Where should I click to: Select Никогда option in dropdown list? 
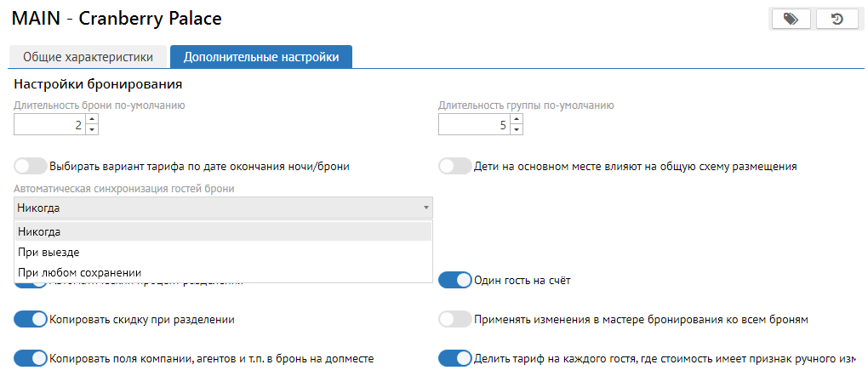click(223, 231)
